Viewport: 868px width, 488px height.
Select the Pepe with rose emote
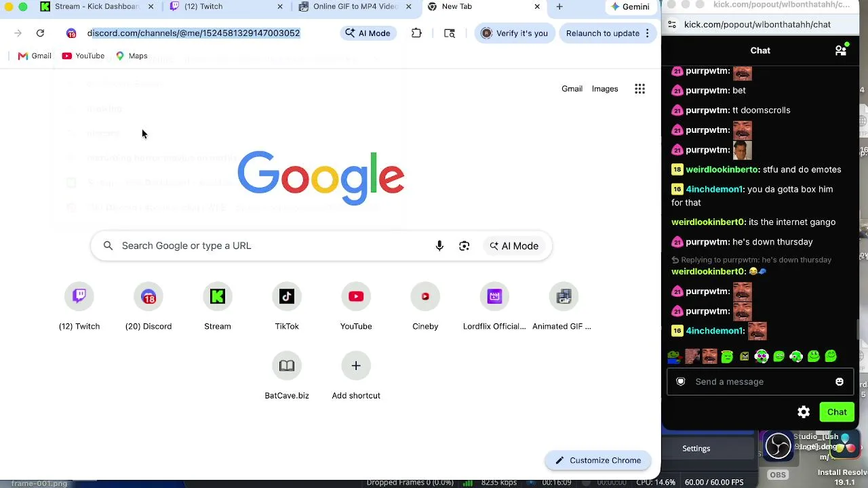[x=673, y=357]
